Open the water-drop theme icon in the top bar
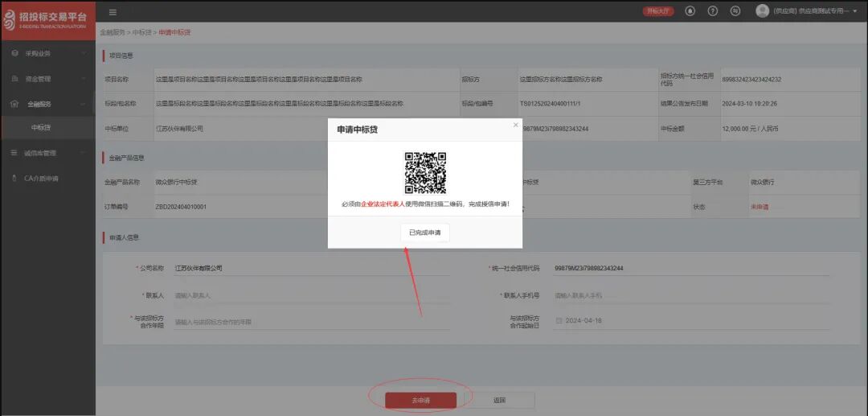Screen dimensions: 868x416 pos(690,11)
